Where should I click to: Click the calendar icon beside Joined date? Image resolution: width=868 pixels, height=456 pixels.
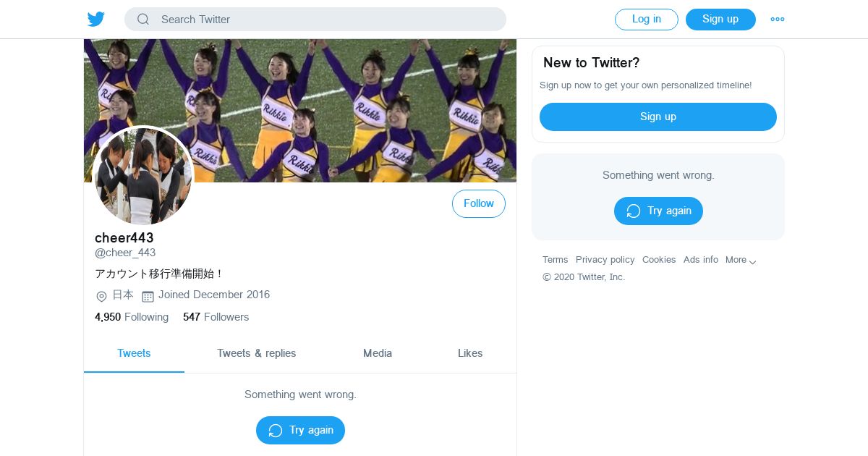pos(148,296)
